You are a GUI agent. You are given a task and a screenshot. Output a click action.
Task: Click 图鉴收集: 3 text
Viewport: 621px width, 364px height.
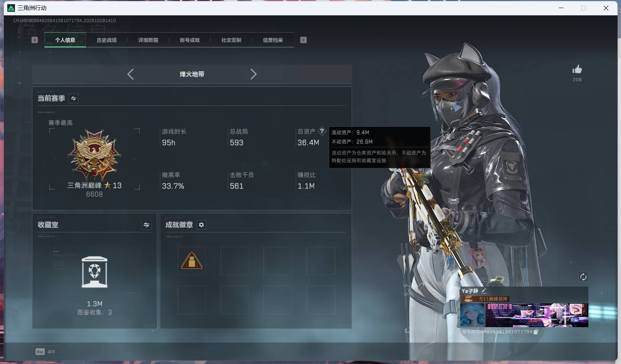pos(94,313)
